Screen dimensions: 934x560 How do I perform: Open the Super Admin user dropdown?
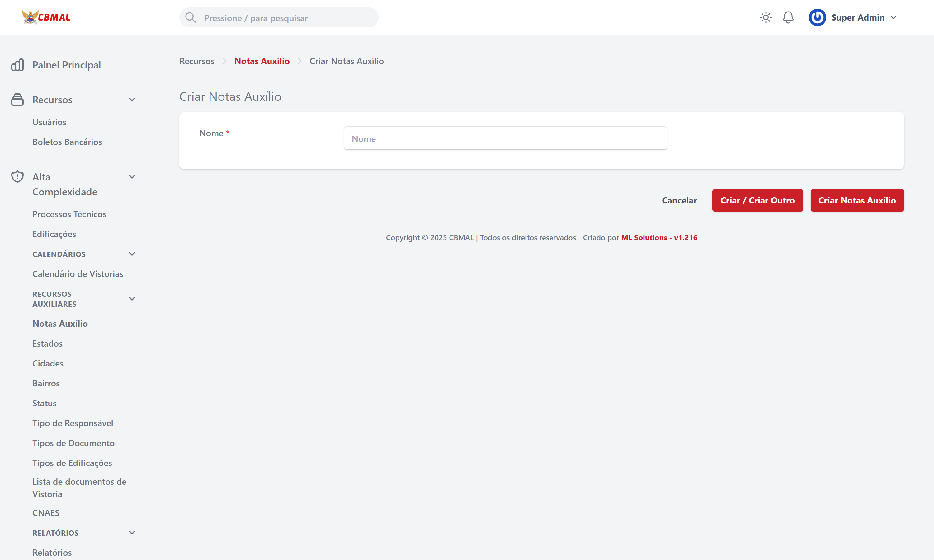click(x=893, y=17)
